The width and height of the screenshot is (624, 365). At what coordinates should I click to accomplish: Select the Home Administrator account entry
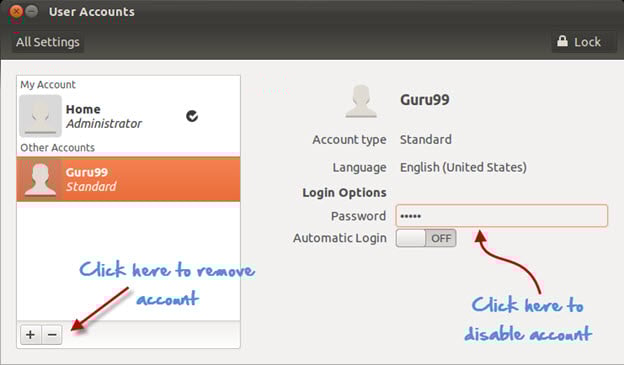click(x=128, y=116)
